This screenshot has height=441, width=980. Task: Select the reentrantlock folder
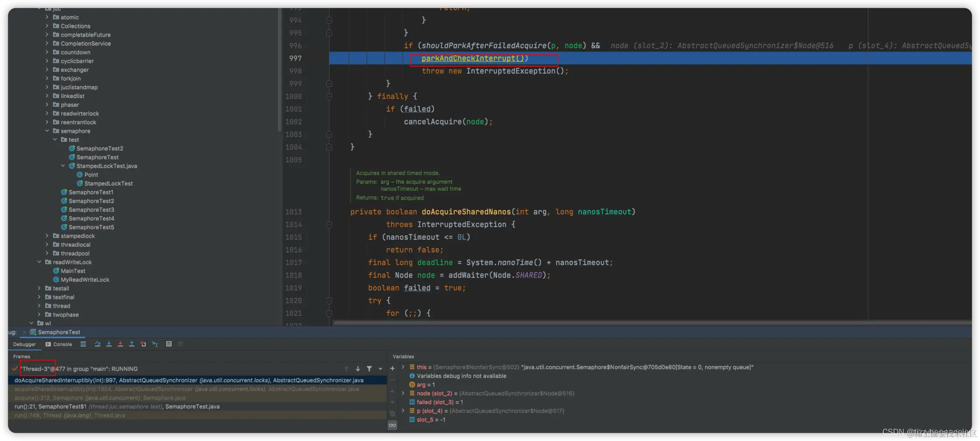coord(78,122)
